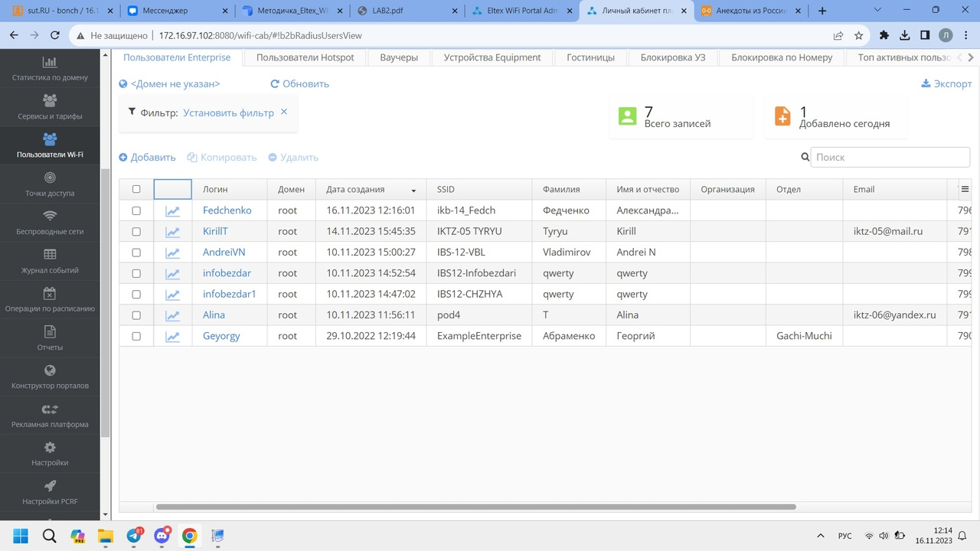The image size is (980, 551).
Task: Open Рекламная платформа section
Action: 50,416
